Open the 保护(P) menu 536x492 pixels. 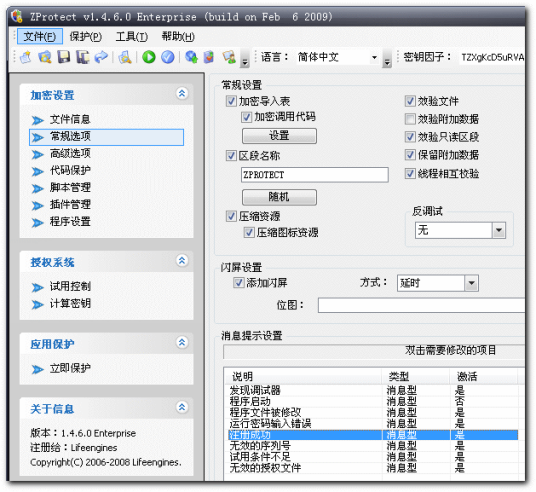tap(85, 36)
